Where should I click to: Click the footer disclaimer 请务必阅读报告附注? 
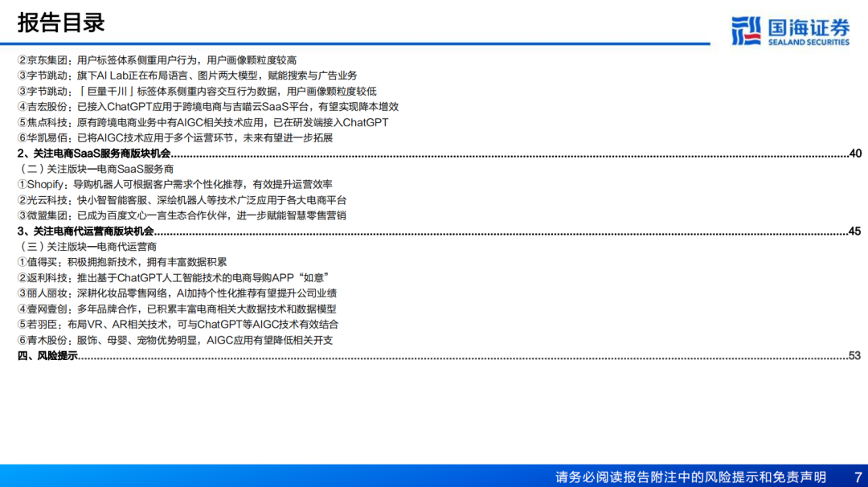pos(691,477)
